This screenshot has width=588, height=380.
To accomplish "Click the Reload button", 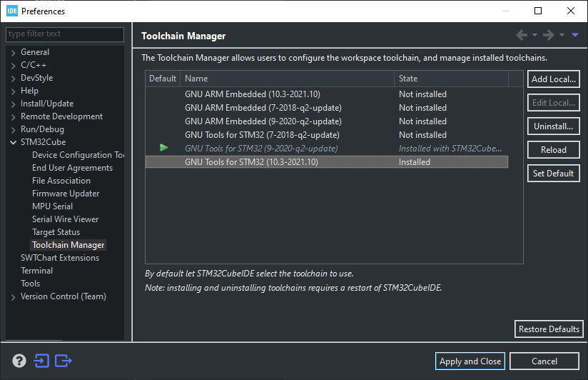I will (x=554, y=150).
